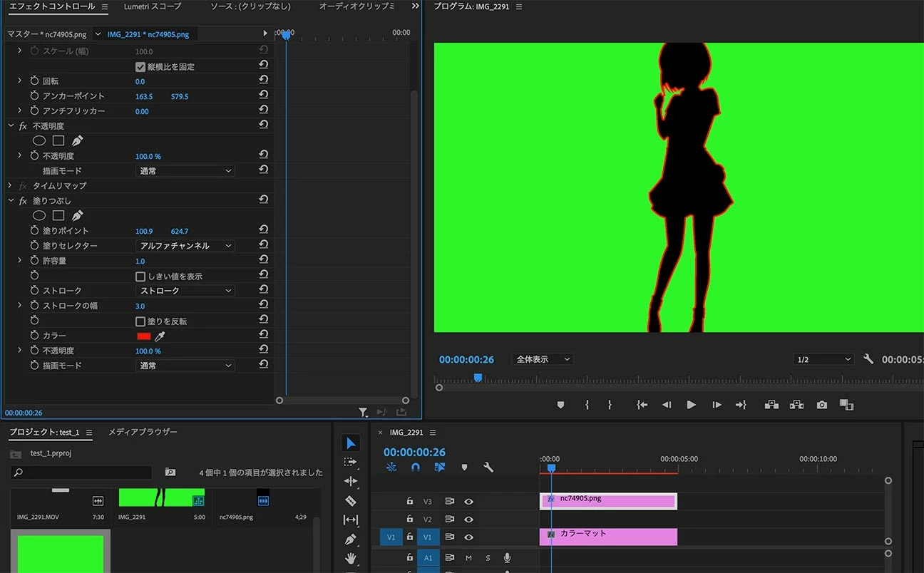Click the red カラー swatch

[143, 336]
